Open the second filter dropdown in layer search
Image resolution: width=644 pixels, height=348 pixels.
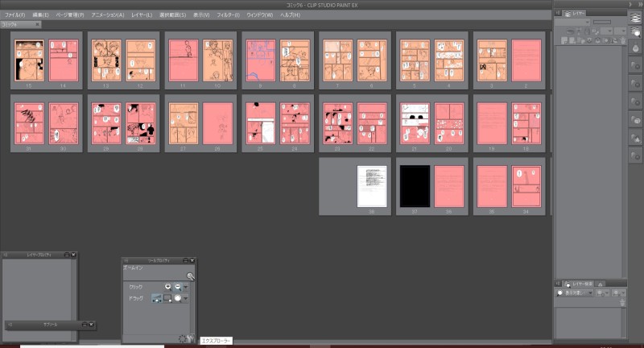602,293
